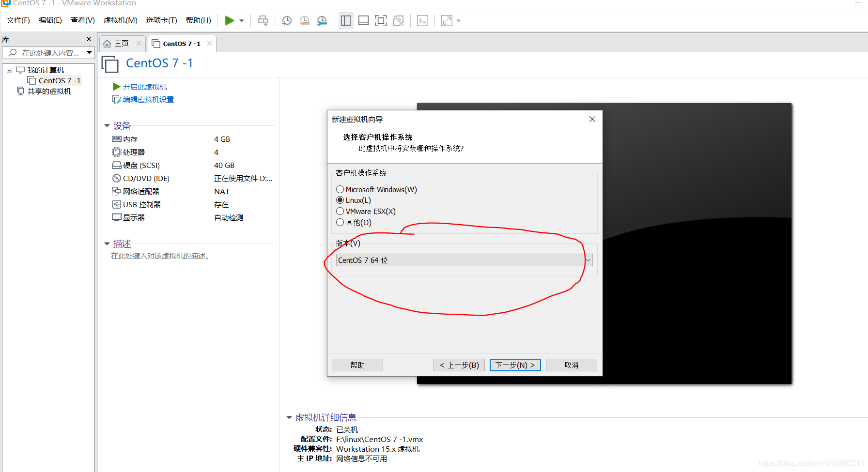Click the 处理器 CPU icon

[x=116, y=152]
